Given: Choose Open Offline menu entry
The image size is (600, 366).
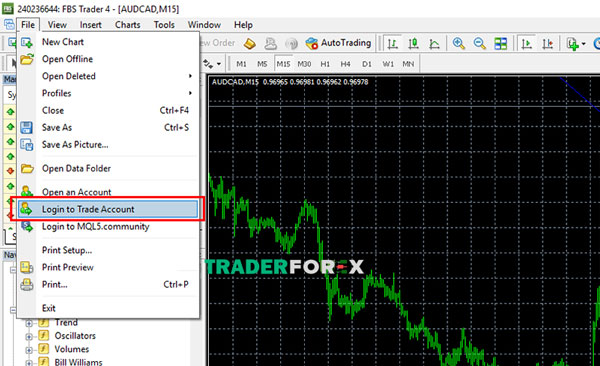Looking at the screenshot, I should pyautogui.click(x=108, y=59).
